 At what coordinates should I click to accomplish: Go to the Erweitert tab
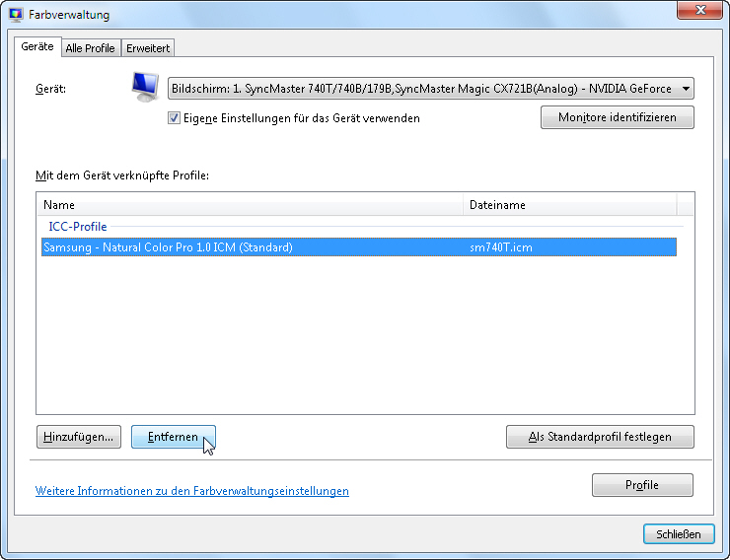[x=149, y=48]
